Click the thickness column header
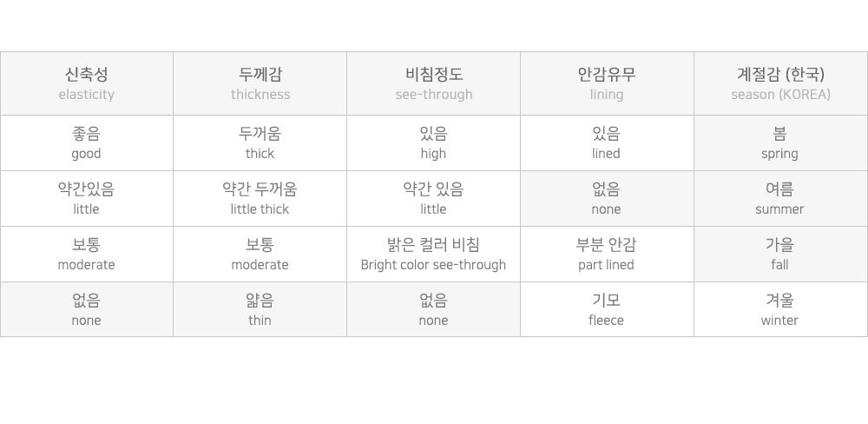The height and width of the screenshot is (424, 868). click(x=260, y=83)
